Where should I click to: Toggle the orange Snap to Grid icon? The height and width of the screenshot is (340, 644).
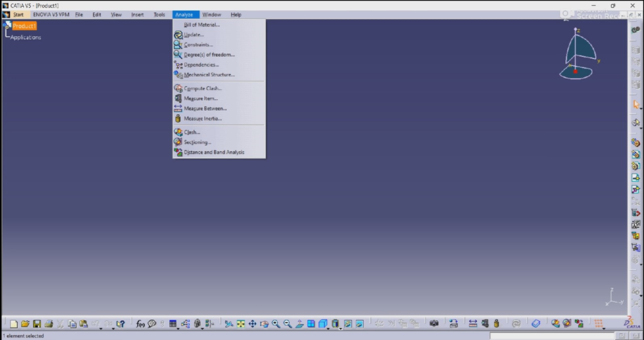[x=598, y=324]
